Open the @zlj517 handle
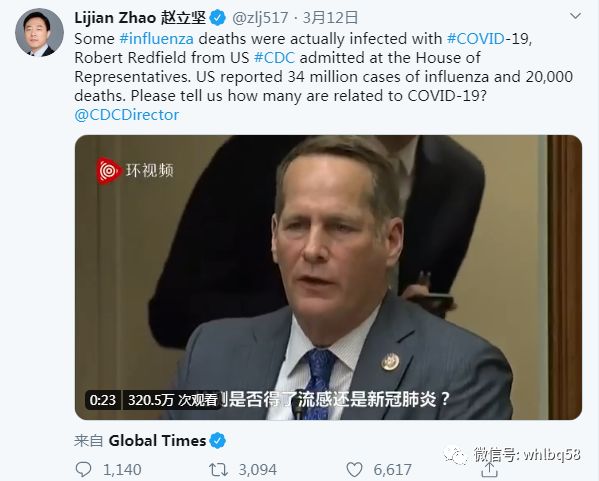Image resolution: width=599 pixels, height=481 pixels. click(260, 18)
